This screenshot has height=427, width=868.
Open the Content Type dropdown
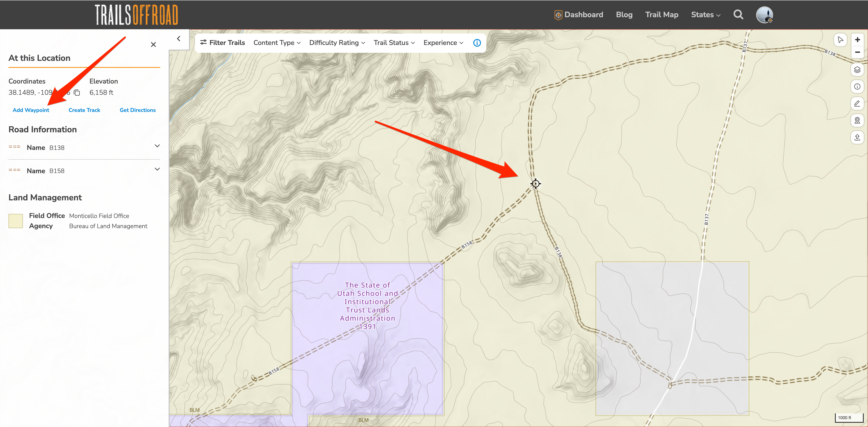point(277,43)
